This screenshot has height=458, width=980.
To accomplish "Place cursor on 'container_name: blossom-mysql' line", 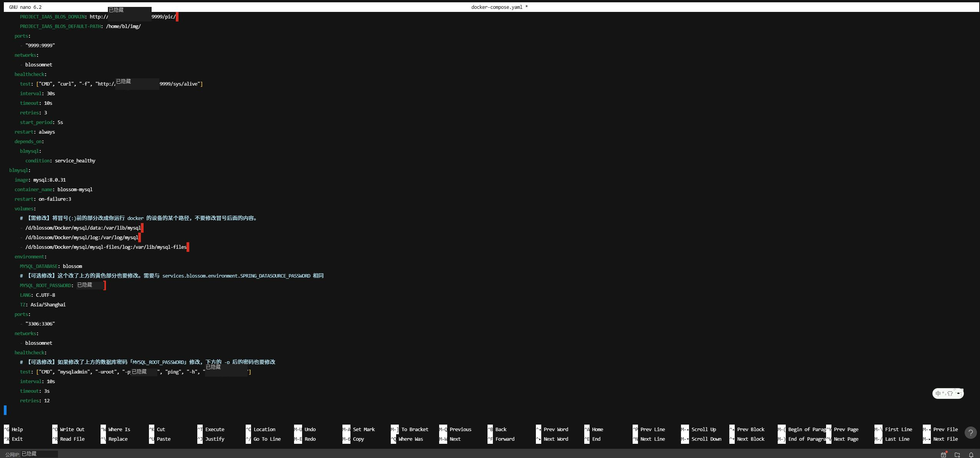I will click(x=53, y=189).
